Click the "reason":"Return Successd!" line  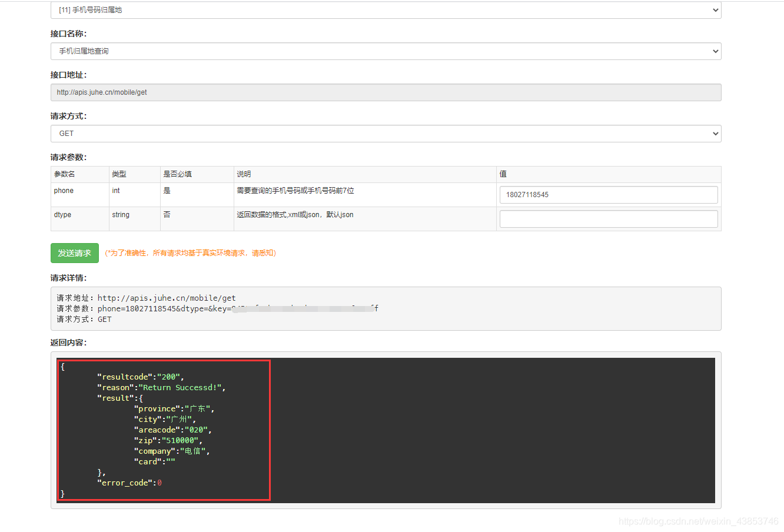point(161,388)
